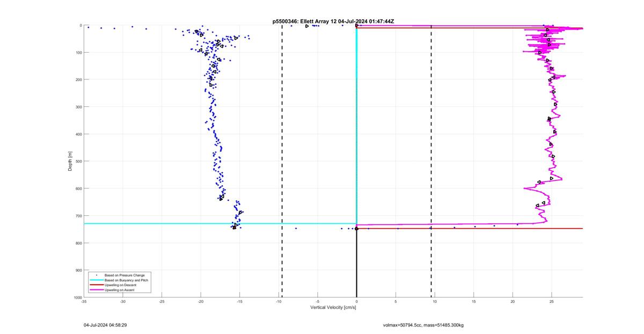Screen dimensions: 644x334
Task: Click the "Depth [m]" y-axis label
Action: pyautogui.click(x=70, y=161)
